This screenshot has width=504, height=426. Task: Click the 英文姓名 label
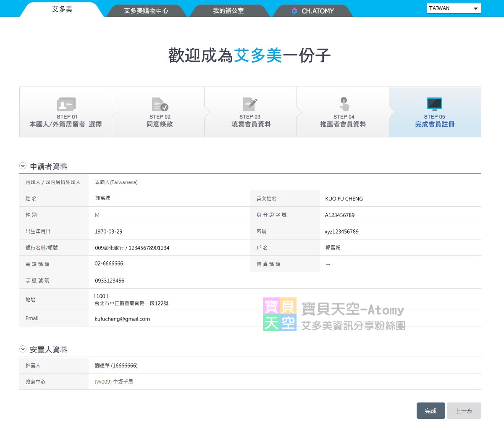(266, 199)
